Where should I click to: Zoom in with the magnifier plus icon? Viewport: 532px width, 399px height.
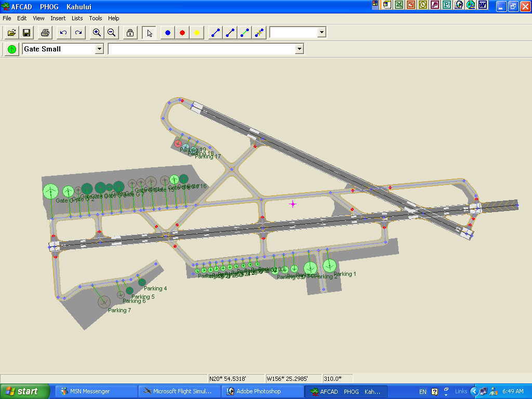point(97,33)
